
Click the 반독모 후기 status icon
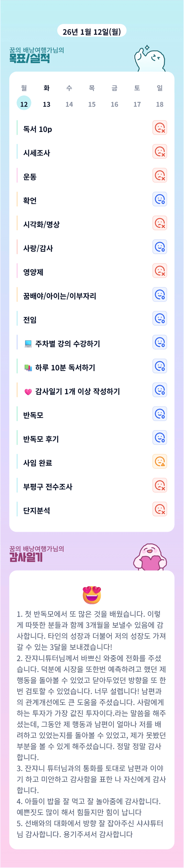(159, 438)
